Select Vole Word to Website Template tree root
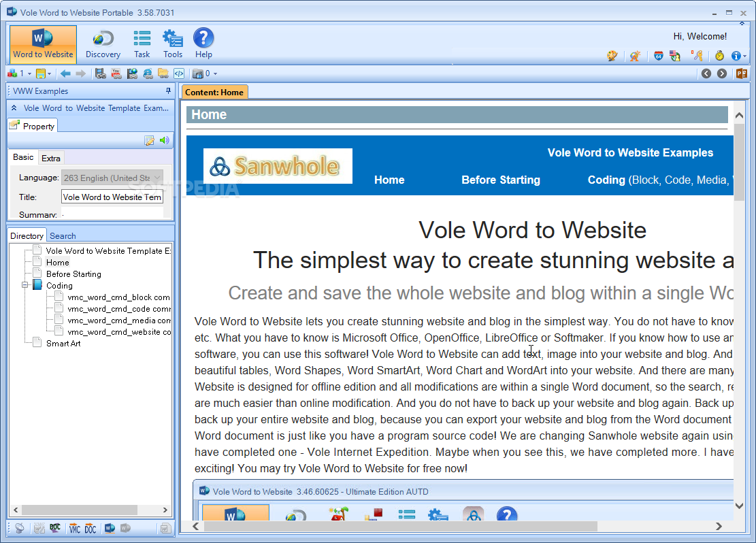Screen dimensions: 756x543 coord(108,251)
